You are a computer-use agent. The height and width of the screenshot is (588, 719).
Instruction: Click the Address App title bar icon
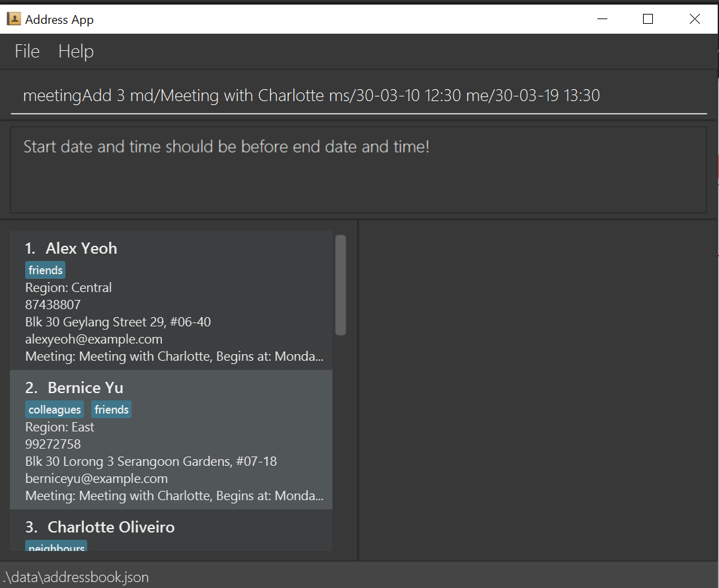tap(14, 18)
